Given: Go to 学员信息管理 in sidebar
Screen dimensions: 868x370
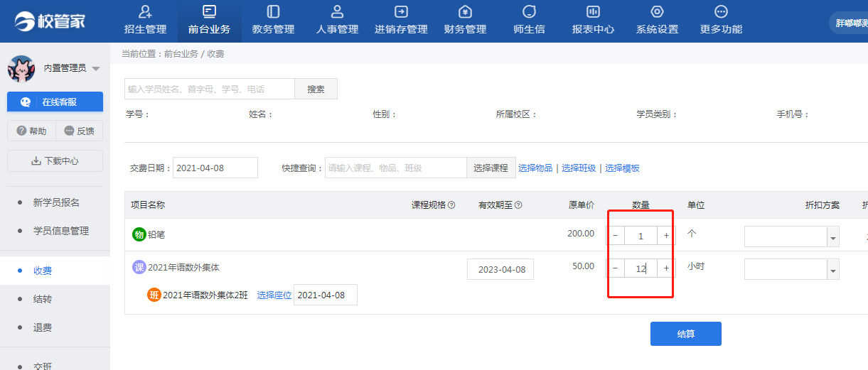Looking at the screenshot, I should [x=61, y=231].
